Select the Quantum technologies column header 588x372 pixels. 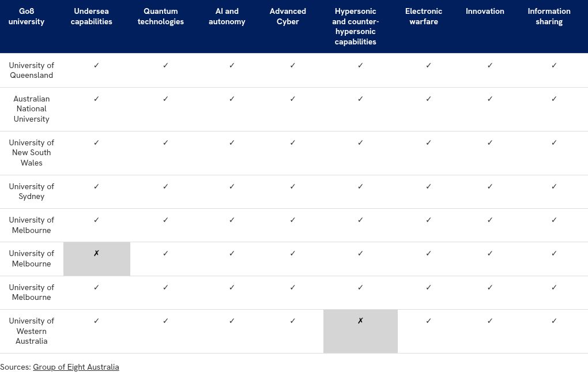point(161,16)
